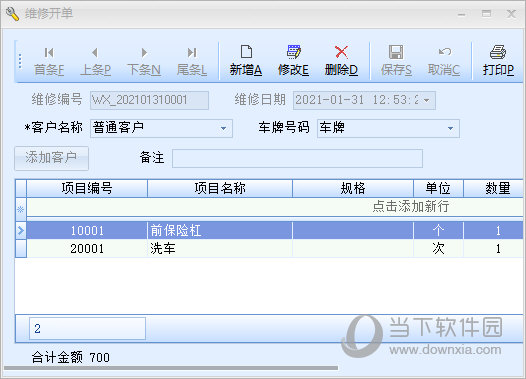Click the horizontal scrollbar at bottom
This screenshot has height=379, width=526.
(171, 368)
